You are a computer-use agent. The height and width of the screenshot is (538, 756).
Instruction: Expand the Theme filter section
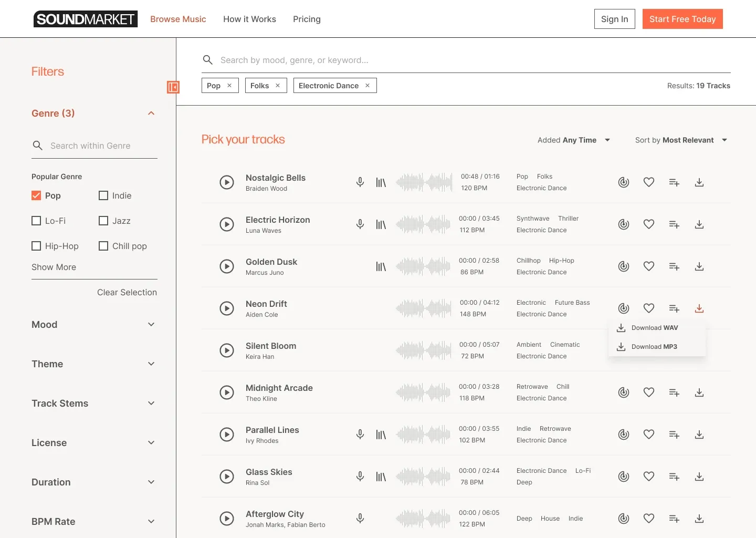click(x=151, y=364)
